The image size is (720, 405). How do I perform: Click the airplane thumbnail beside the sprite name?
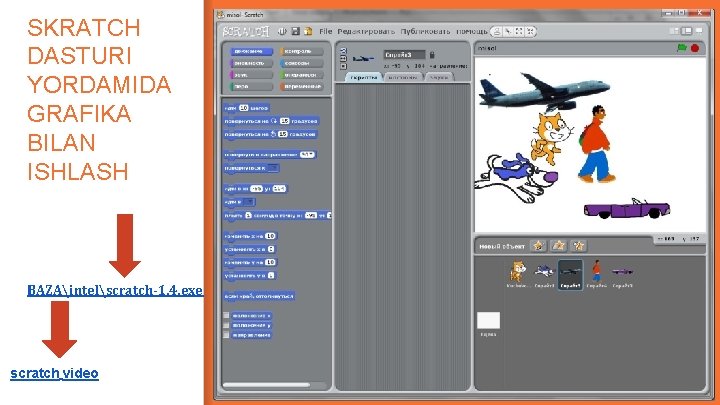coord(364,58)
